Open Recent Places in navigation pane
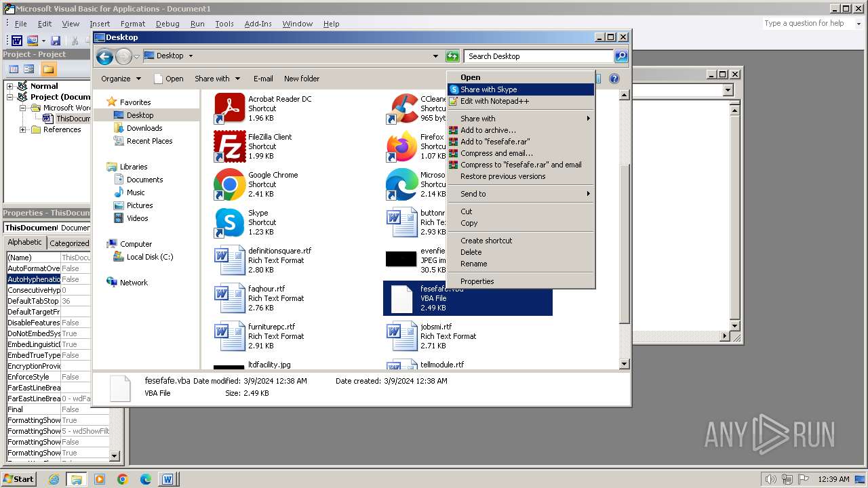Screen dimensions: 868x488 [x=149, y=141]
